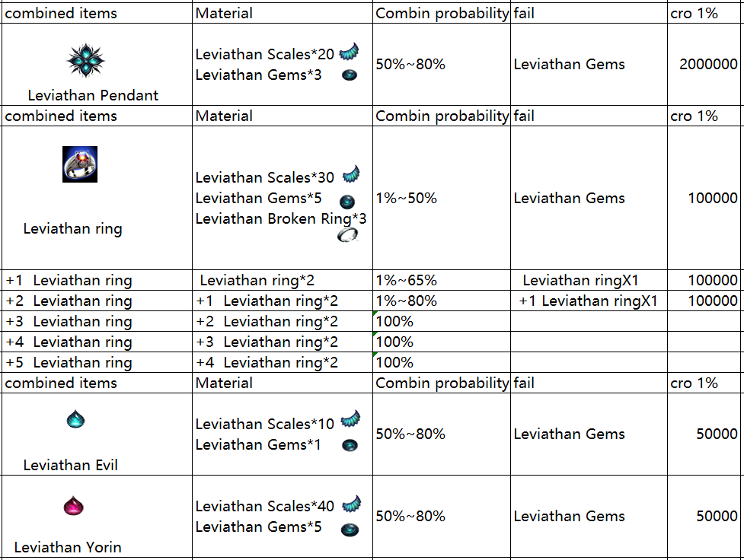Screen dimensions: 744x560
Task: Select the pink Leviathan Yorin gem icon
Action: pyautogui.click(x=74, y=504)
